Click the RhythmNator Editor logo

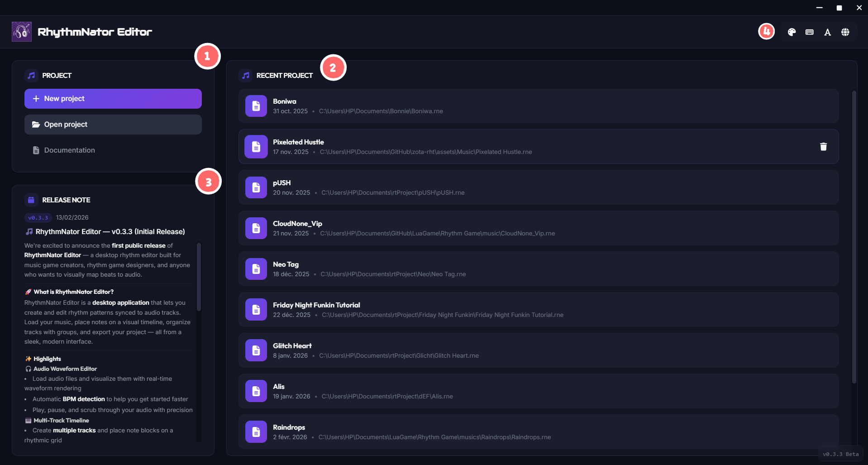21,31
